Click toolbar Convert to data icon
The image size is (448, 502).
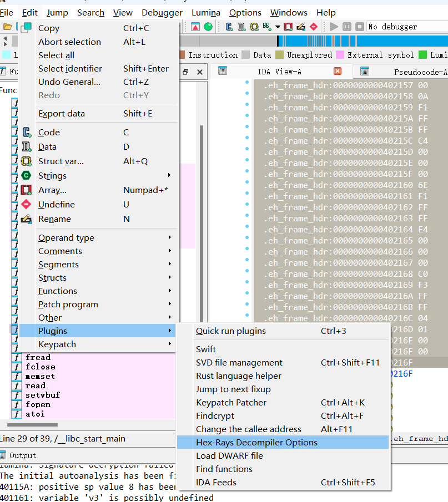coord(241,27)
